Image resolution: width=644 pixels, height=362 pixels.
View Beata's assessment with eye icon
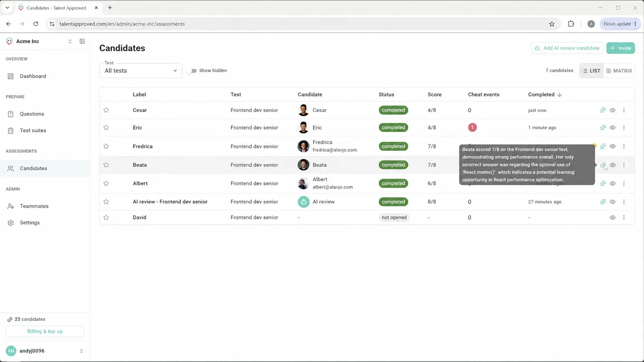(x=612, y=165)
